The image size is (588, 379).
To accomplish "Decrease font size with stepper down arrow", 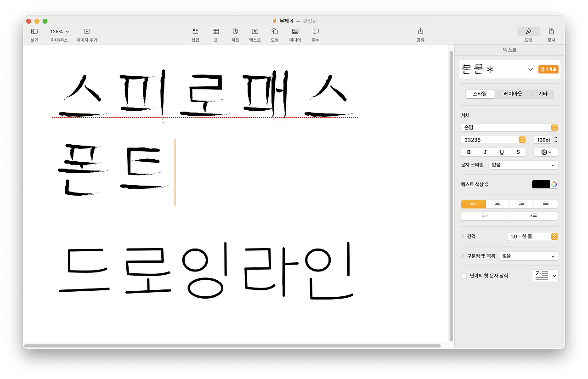I will point(556,141).
